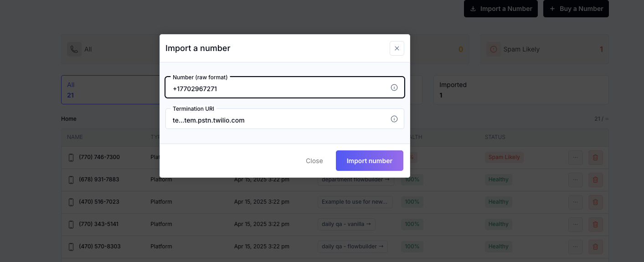This screenshot has height=262, width=644.
Task: Delete the (770) 746-7300 number
Action: (x=595, y=158)
